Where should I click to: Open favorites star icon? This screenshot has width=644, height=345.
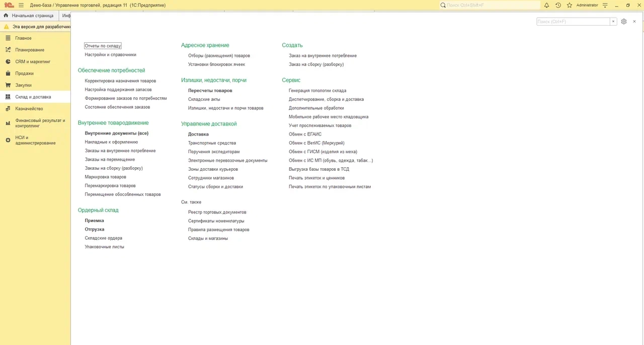click(570, 5)
